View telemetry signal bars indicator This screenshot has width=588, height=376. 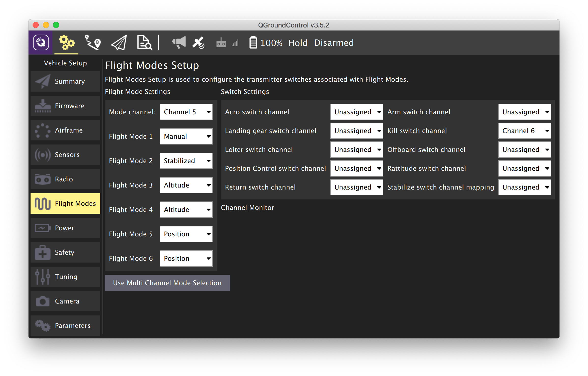[x=235, y=43]
